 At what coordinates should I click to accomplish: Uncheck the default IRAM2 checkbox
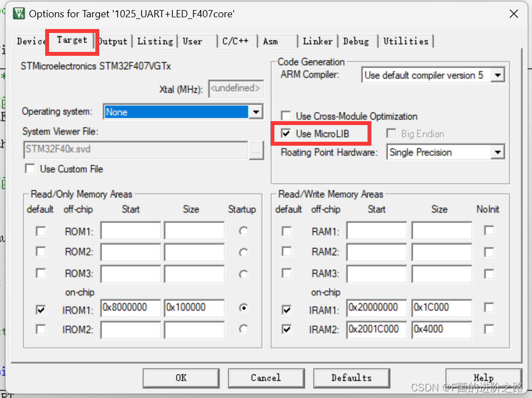(286, 329)
